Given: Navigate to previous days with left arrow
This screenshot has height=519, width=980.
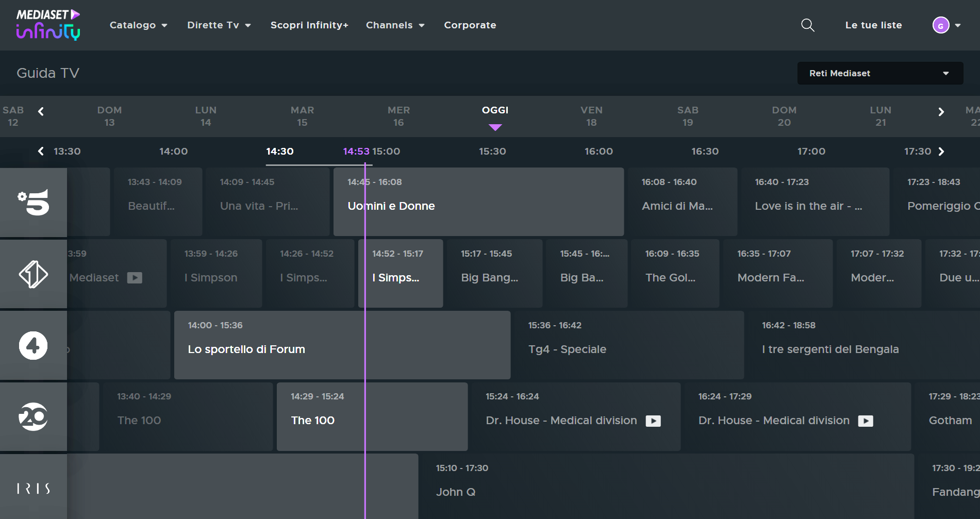Looking at the screenshot, I should (x=41, y=111).
